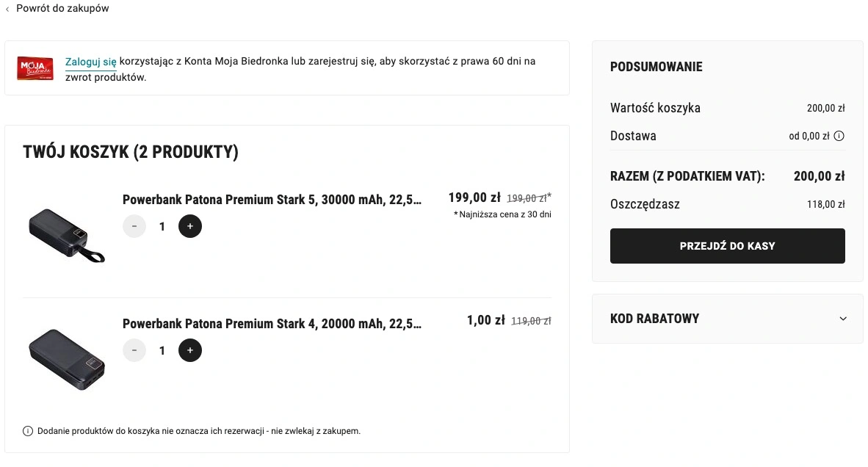Click the 1,00 zł price of Stark 4

click(485, 320)
